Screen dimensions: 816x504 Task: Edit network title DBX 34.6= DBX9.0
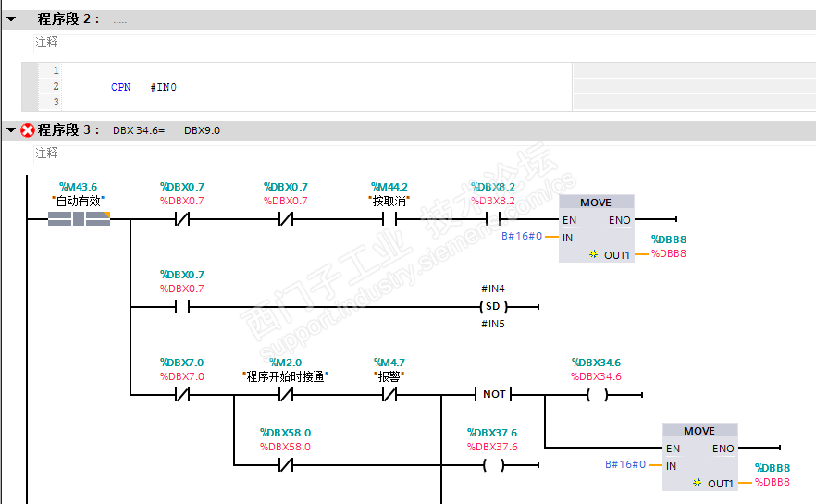[x=167, y=130]
